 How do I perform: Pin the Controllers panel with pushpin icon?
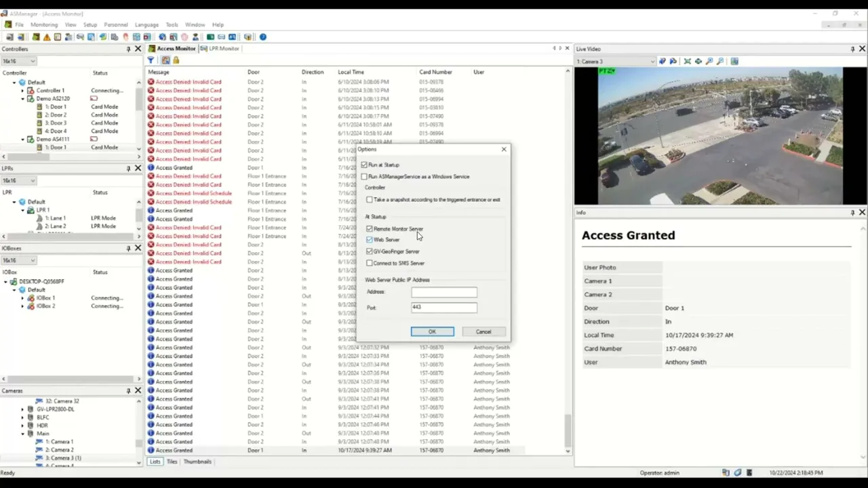tap(128, 49)
